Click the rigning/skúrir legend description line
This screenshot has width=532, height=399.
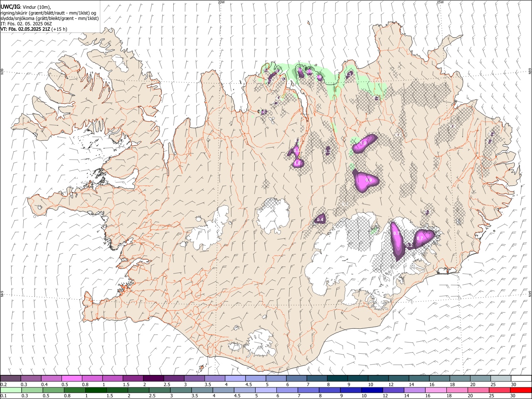[48, 13]
